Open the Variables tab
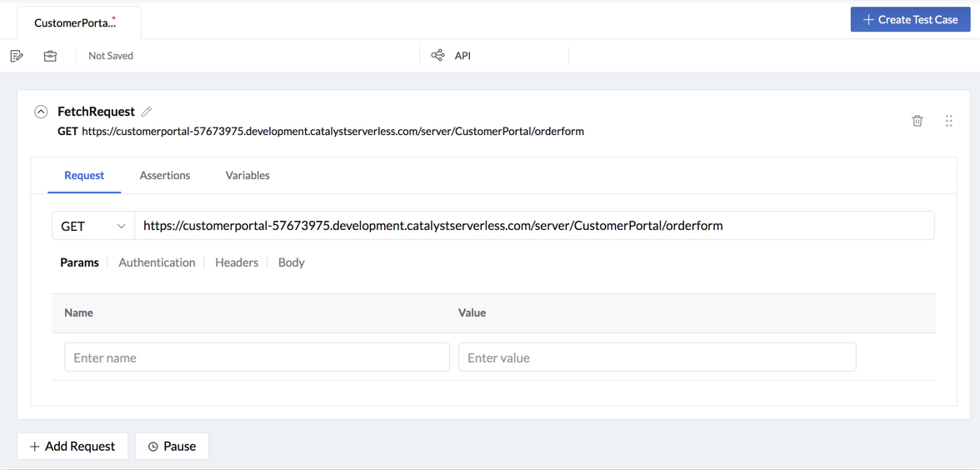 tap(247, 176)
